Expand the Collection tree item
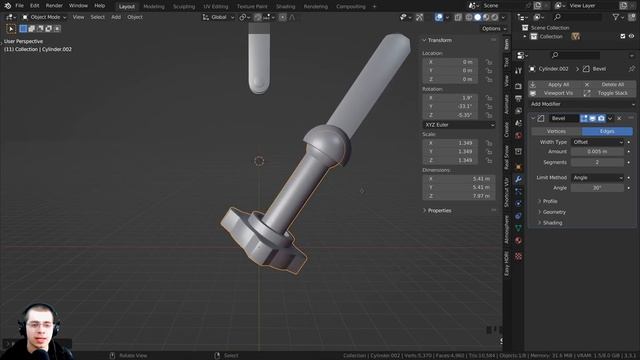 [525, 36]
